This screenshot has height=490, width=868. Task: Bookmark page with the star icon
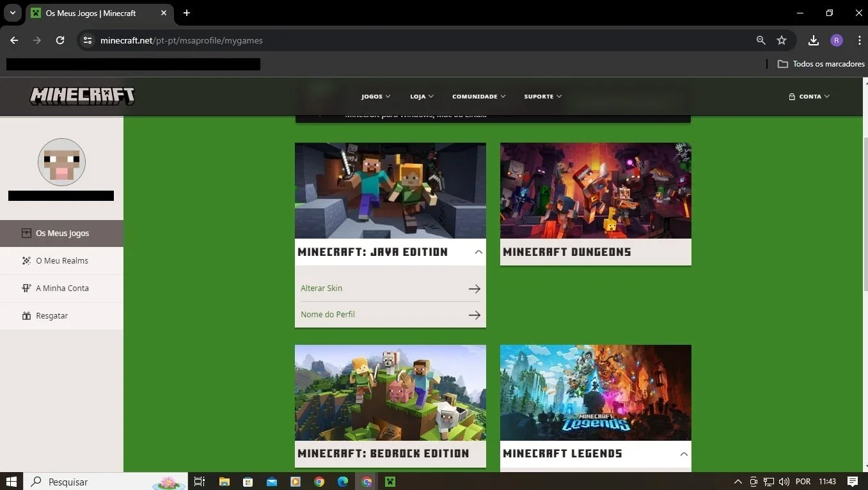[x=781, y=40]
